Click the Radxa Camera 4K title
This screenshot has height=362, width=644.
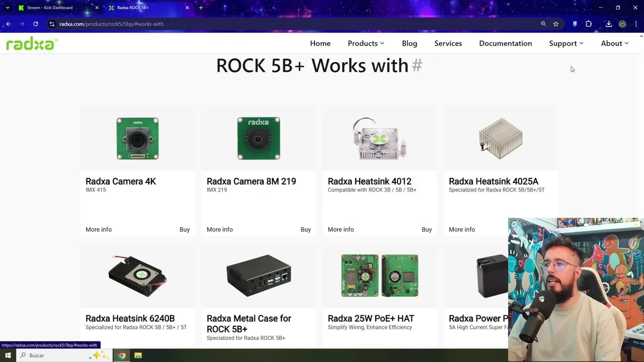click(121, 182)
